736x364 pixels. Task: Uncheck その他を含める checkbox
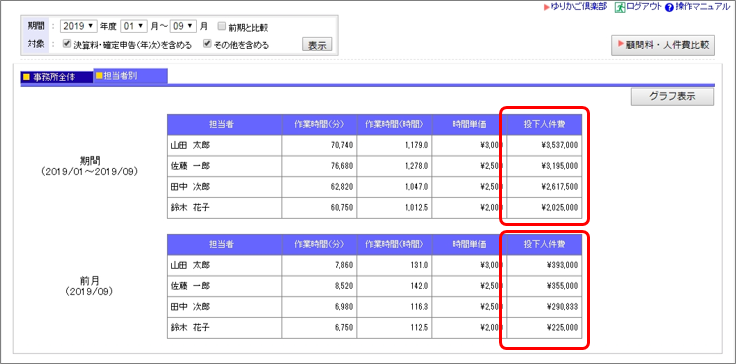(x=207, y=45)
